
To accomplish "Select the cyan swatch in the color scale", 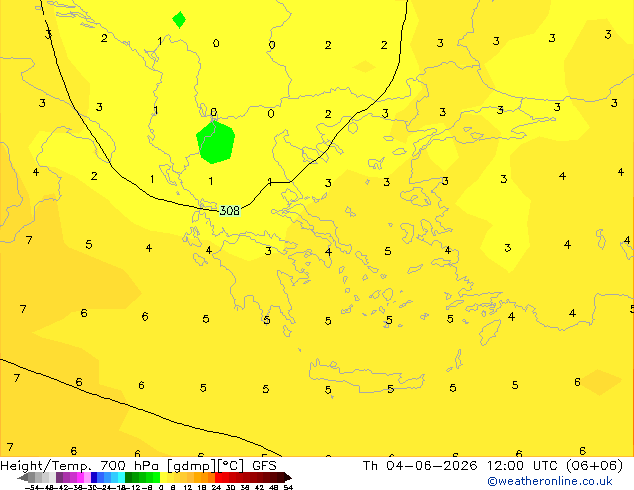I will 121,477.
